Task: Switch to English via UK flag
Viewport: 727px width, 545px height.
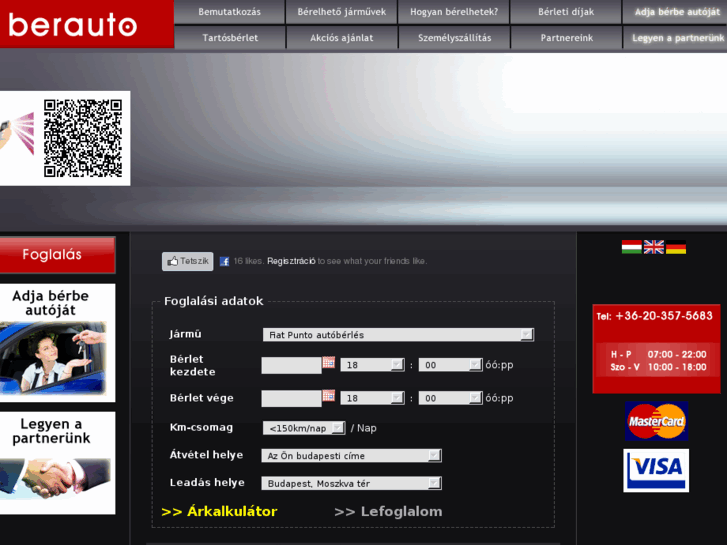Action: (654, 247)
